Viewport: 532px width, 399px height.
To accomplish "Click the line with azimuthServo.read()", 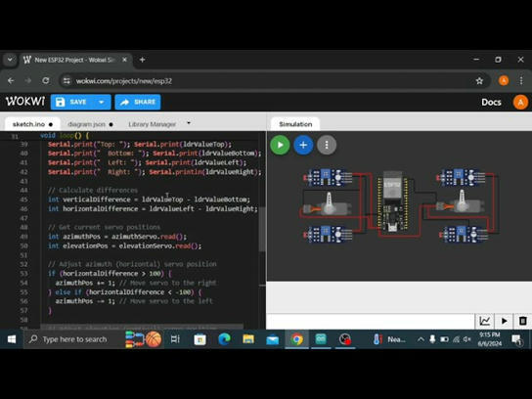I will (117, 237).
